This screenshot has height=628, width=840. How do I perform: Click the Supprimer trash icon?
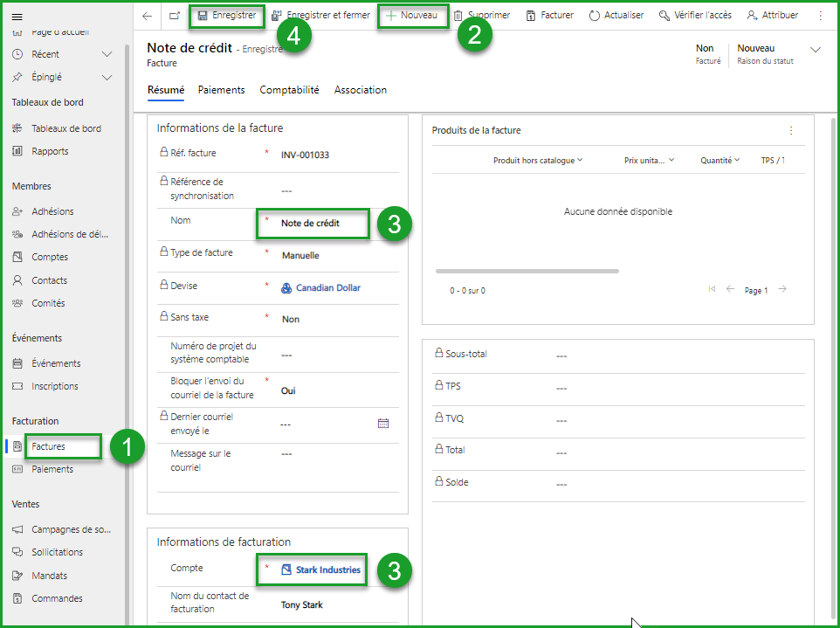coord(458,16)
